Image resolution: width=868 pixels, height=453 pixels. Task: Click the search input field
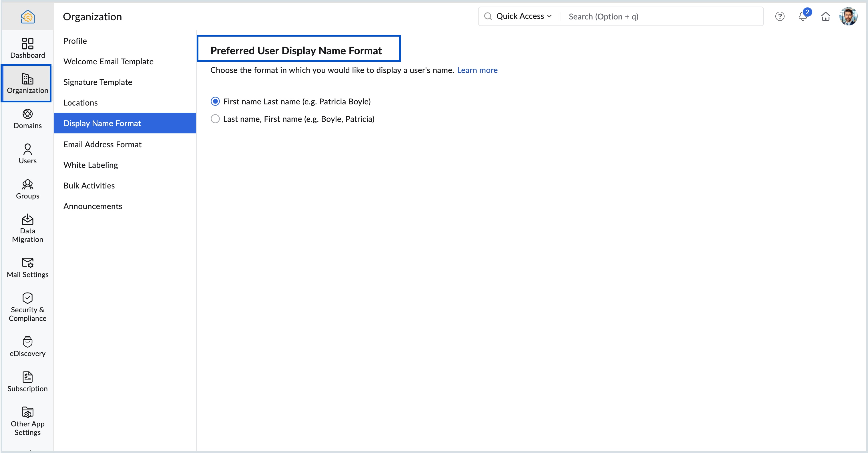660,17
